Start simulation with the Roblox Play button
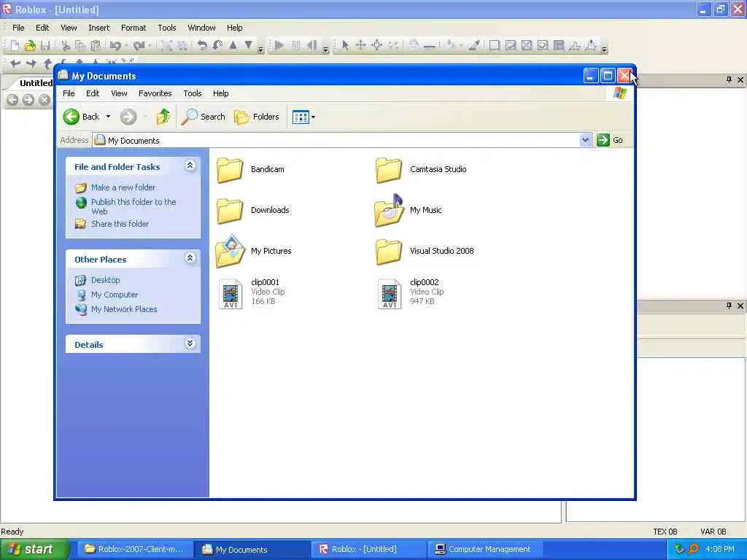 pos(279,46)
